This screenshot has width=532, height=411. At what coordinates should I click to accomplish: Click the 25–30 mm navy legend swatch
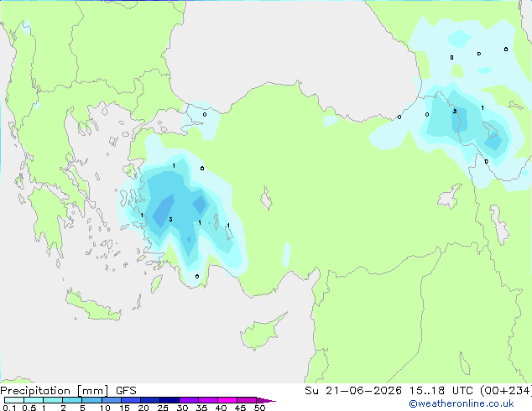pyautogui.click(x=169, y=400)
